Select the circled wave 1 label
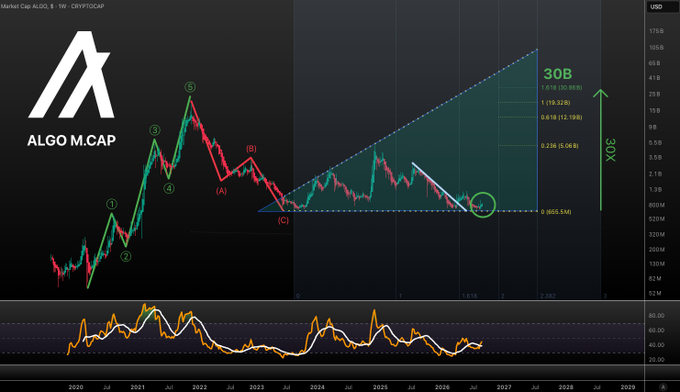 pyautogui.click(x=112, y=204)
